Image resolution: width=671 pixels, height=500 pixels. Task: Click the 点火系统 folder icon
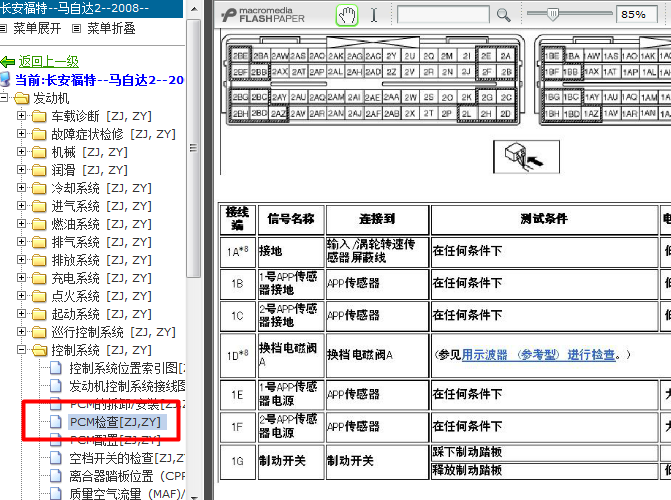click(39, 296)
